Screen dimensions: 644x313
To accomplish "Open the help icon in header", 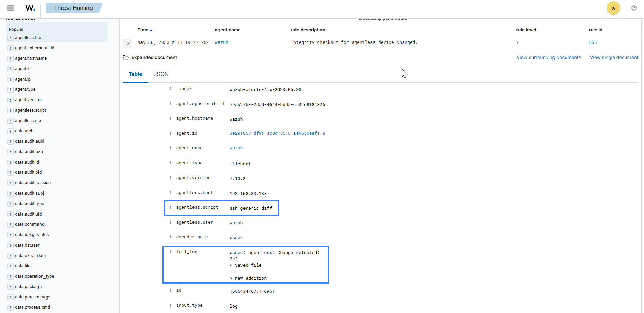I will 634,8.
